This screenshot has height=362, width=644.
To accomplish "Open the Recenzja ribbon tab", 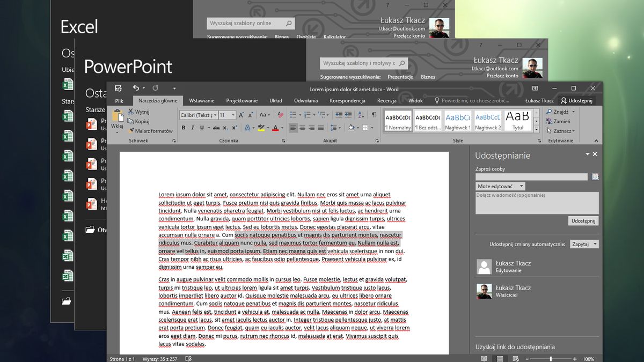I will (x=387, y=100).
